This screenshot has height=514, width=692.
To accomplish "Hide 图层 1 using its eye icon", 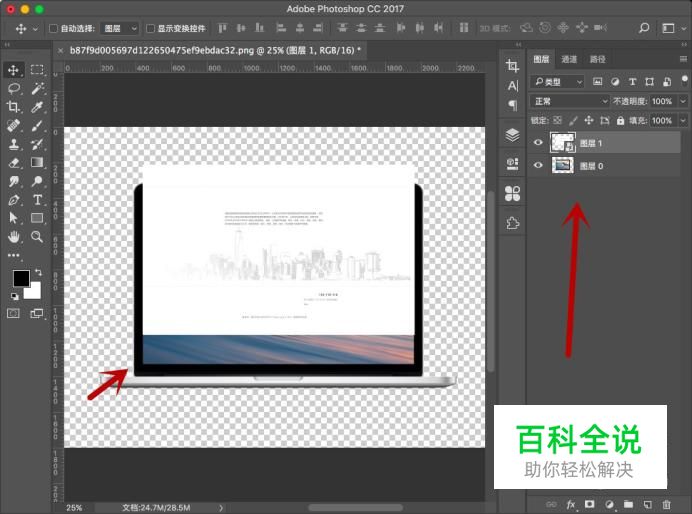I will [538, 143].
